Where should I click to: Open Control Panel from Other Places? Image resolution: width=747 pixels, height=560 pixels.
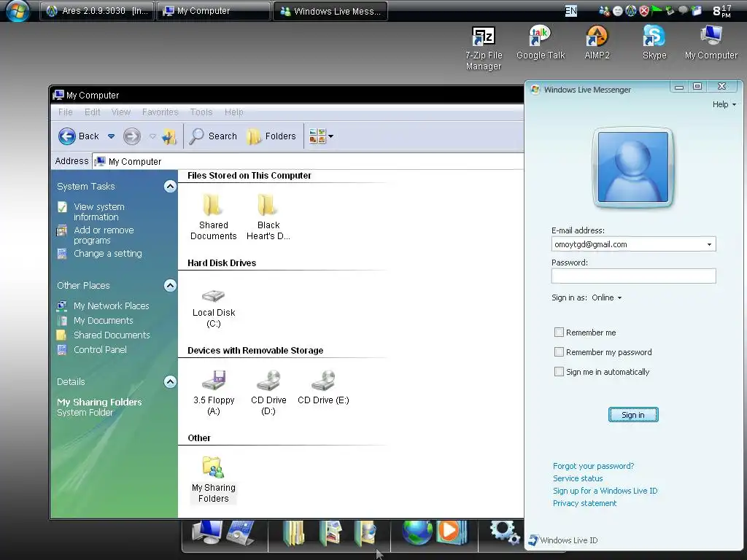(92, 349)
